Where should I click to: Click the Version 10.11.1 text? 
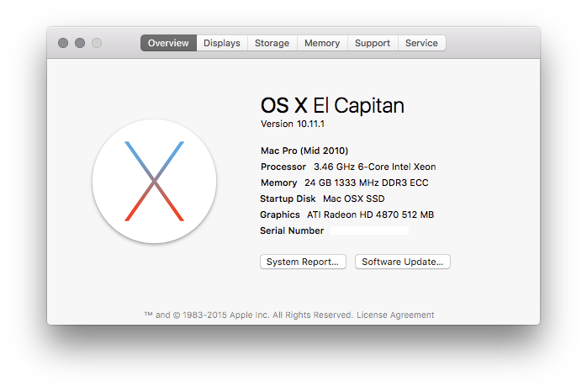[x=293, y=124]
